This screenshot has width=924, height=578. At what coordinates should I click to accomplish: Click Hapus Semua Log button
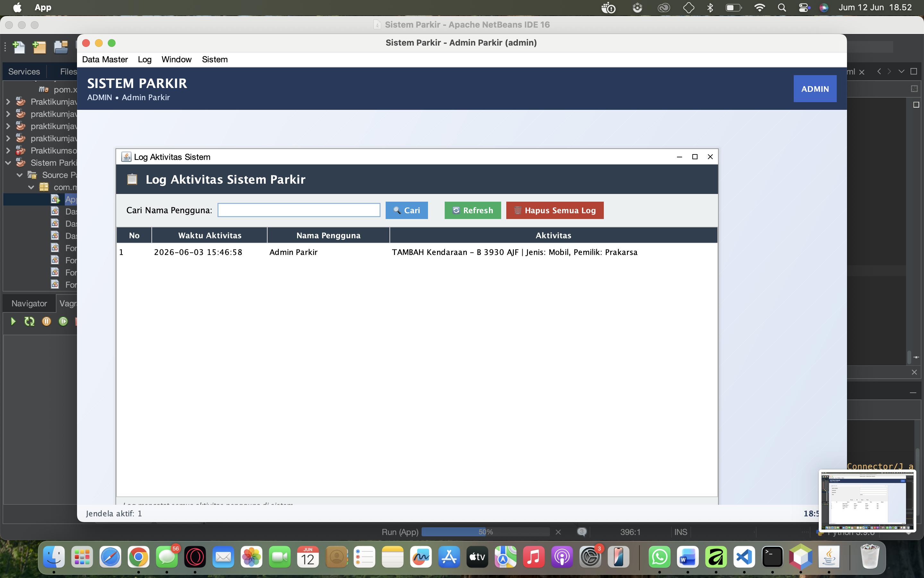(555, 210)
